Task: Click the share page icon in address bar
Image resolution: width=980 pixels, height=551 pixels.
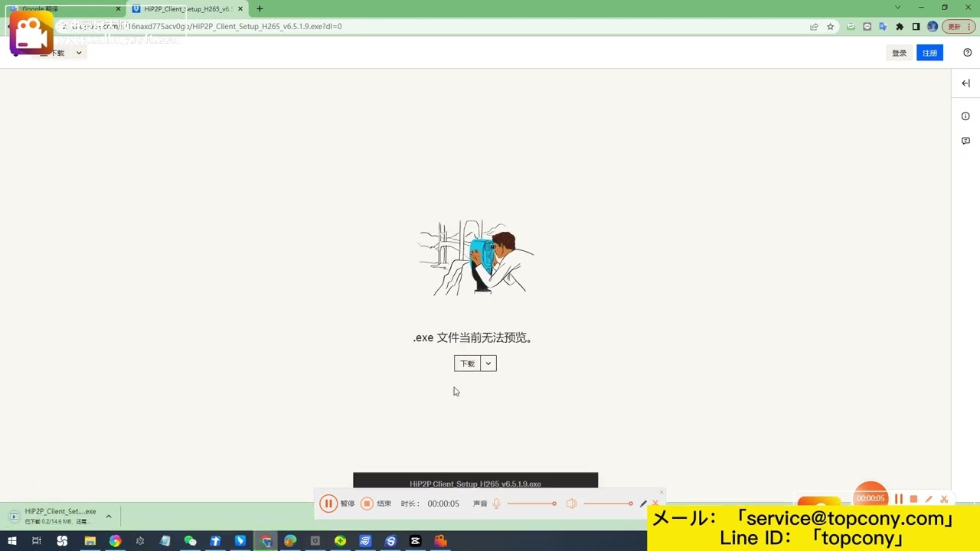Action: [x=814, y=26]
